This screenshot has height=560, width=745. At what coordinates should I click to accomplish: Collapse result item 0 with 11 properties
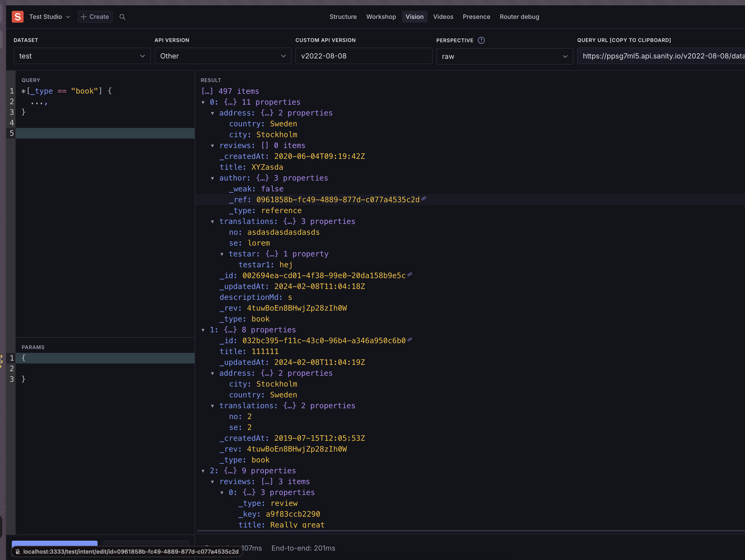203,103
